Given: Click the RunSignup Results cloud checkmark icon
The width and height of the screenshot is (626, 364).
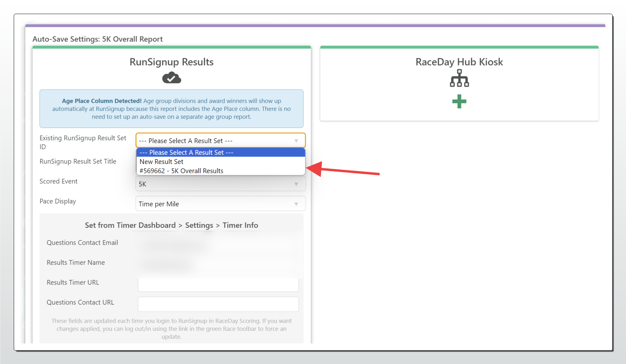Looking at the screenshot, I should pyautogui.click(x=171, y=78).
